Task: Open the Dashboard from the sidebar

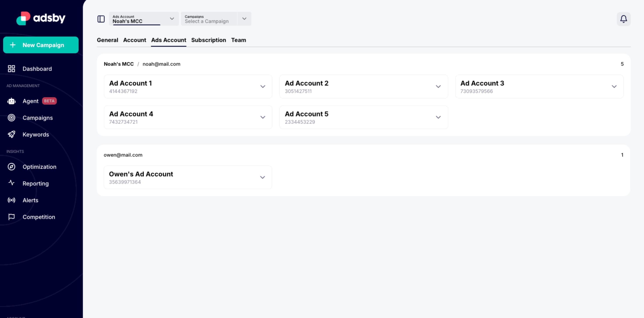Action: (x=37, y=68)
